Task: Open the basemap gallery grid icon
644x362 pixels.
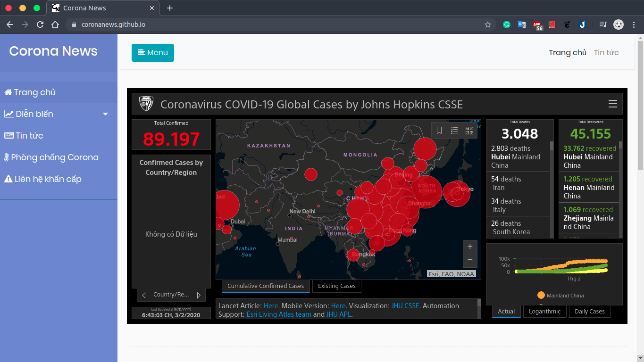Action: (x=469, y=131)
